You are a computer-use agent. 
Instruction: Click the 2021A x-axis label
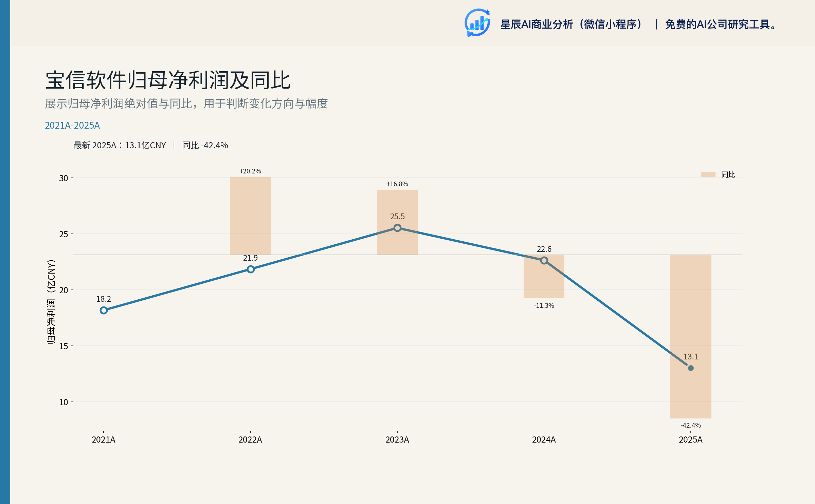click(104, 440)
